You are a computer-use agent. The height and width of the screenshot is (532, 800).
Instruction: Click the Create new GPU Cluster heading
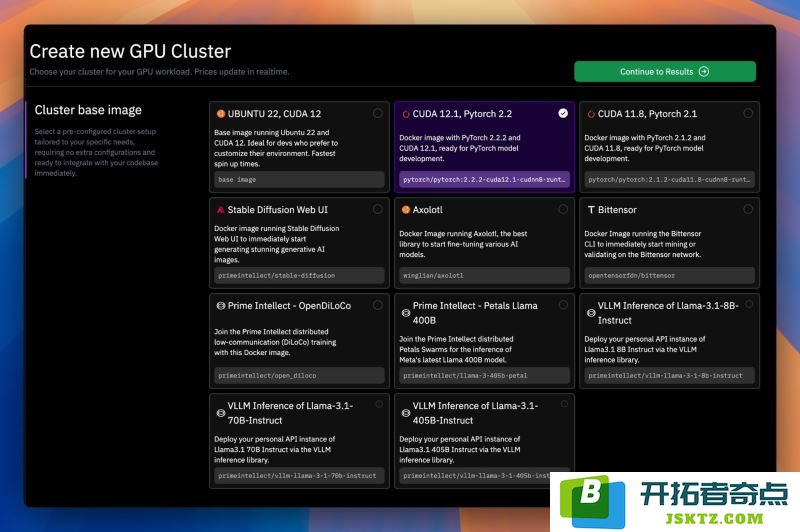130,52
